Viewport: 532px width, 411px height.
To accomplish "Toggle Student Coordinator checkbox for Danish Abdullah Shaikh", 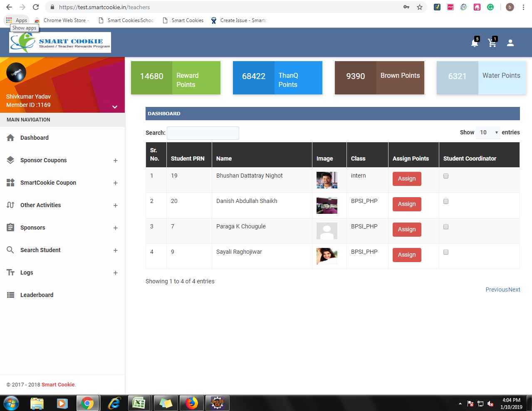I will (446, 201).
